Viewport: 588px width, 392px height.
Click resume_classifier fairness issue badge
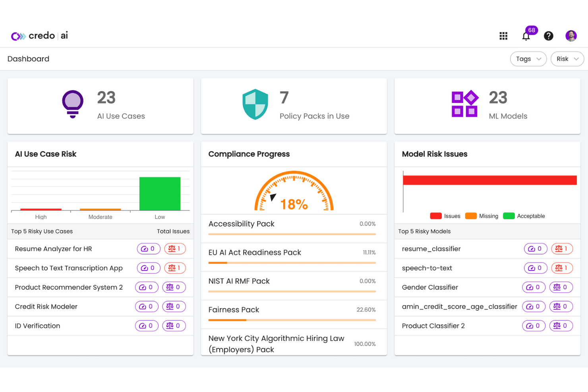pyautogui.click(x=562, y=249)
